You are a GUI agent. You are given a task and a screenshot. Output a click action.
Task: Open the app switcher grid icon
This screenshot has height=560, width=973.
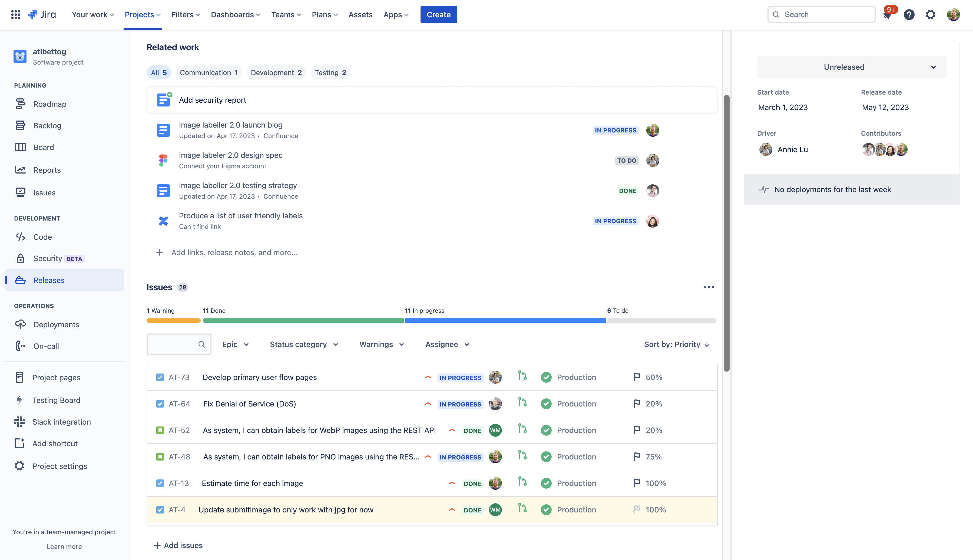click(x=15, y=15)
